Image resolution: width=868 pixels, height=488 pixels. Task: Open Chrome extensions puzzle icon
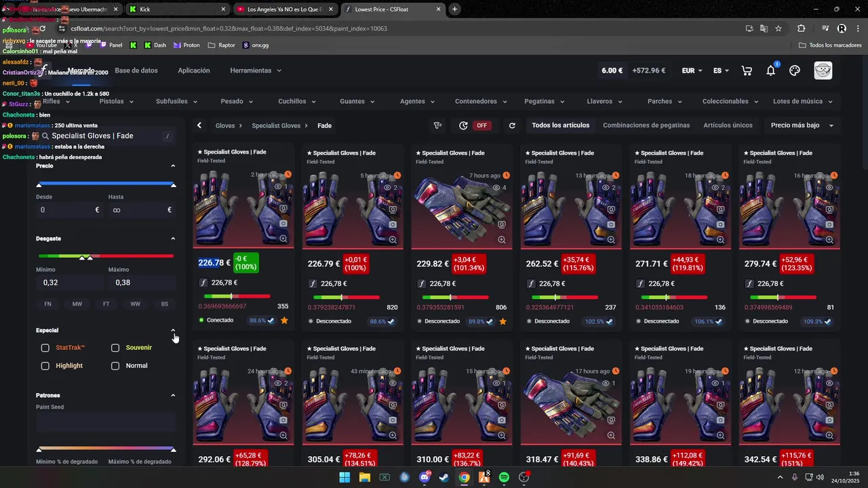tap(802, 28)
